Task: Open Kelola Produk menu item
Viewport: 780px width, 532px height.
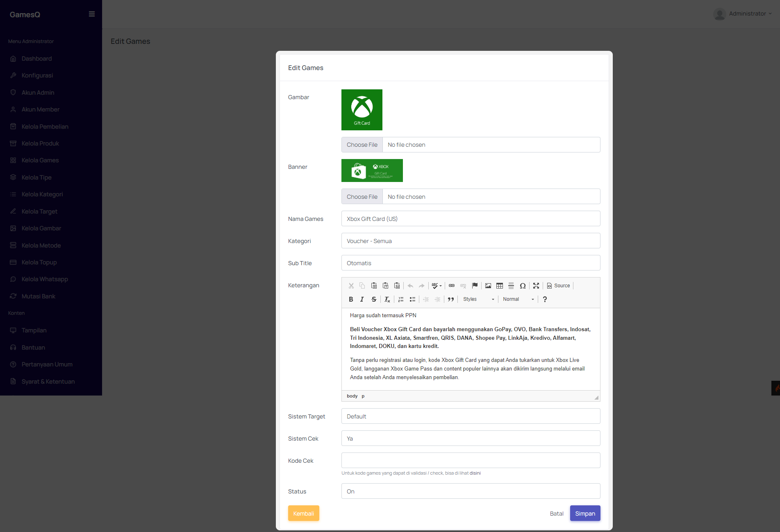Action: [x=40, y=143]
